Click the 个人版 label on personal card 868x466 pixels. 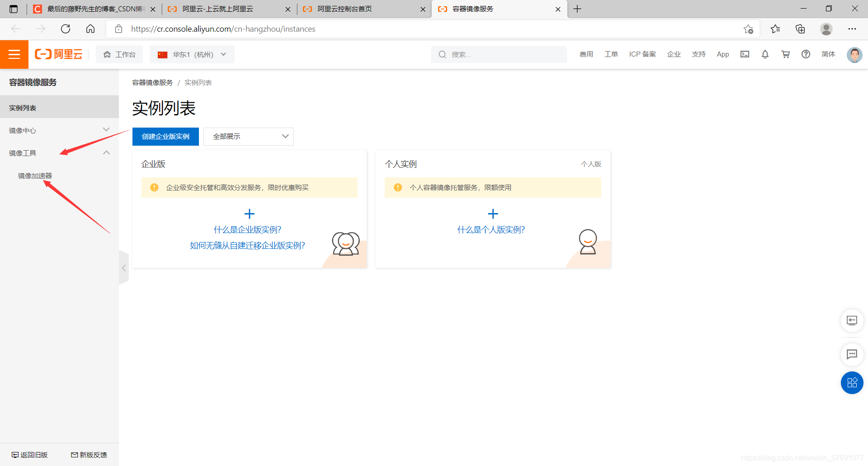pos(591,164)
